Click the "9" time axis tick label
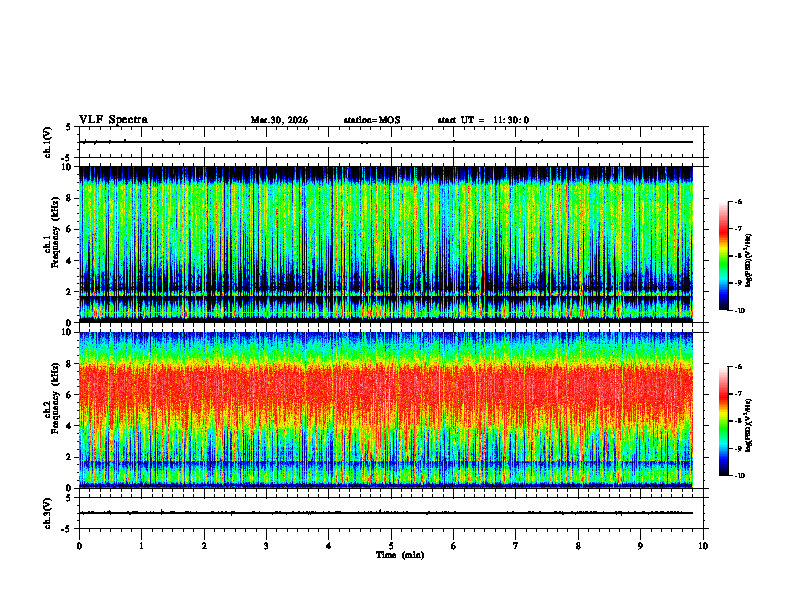 (x=640, y=546)
